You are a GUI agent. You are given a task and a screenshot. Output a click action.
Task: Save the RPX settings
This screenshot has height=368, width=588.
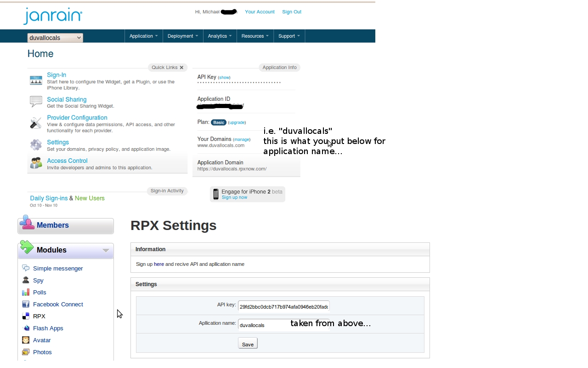tap(248, 343)
